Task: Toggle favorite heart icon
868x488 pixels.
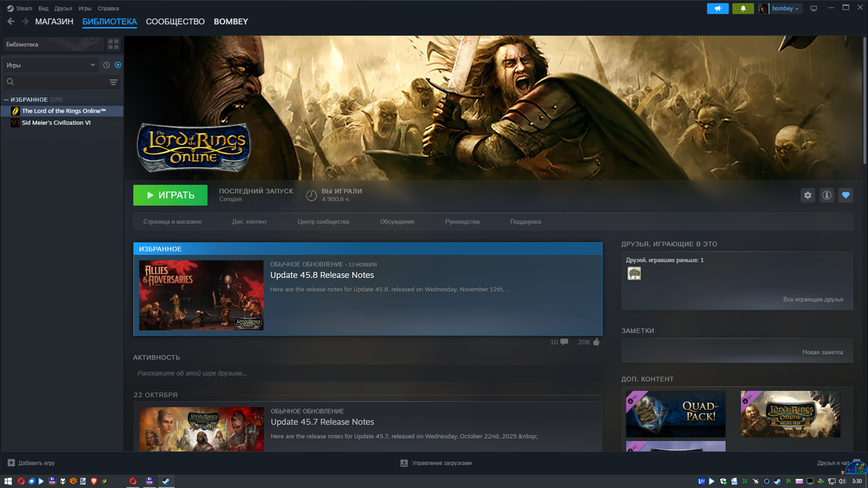Action: (x=846, y=195)
